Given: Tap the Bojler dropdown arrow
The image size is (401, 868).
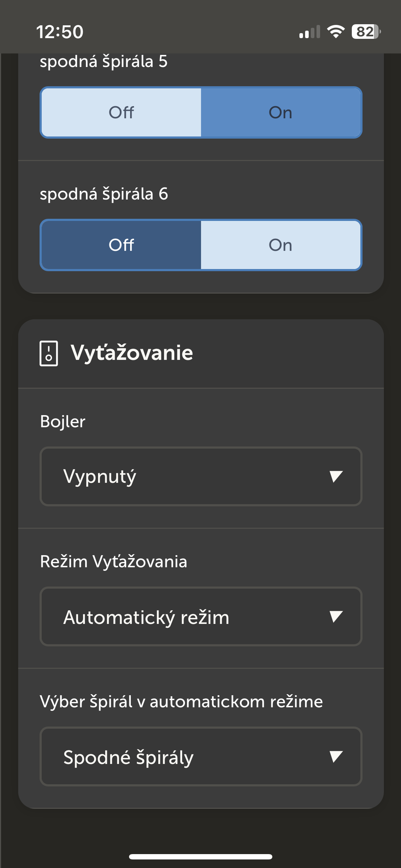Looking at the screenshot, I should point(336,476).
